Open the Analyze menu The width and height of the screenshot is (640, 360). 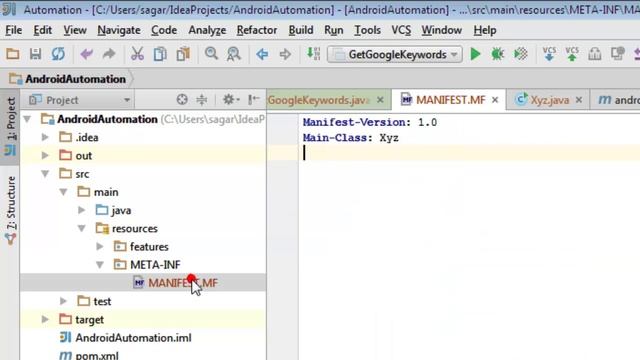click(207, 30)
